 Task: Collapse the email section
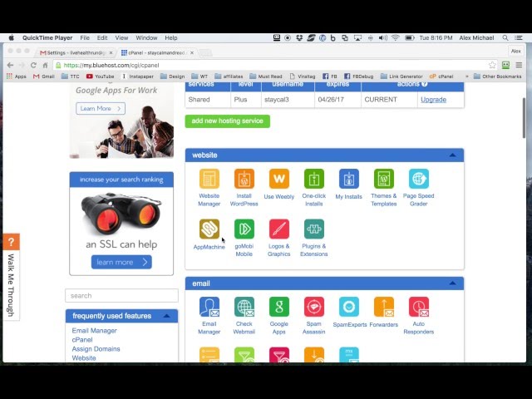[x=452, y=283]
